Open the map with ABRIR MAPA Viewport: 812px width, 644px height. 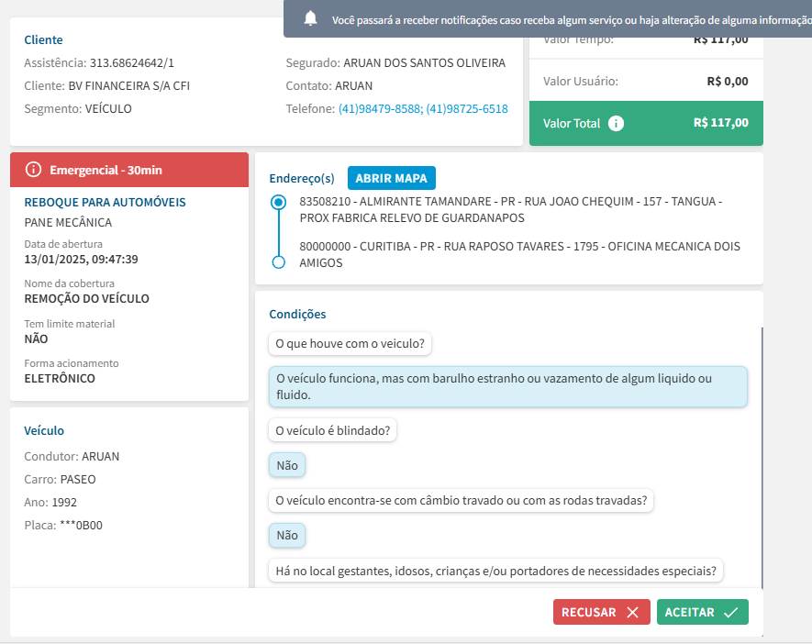[392, 178]
